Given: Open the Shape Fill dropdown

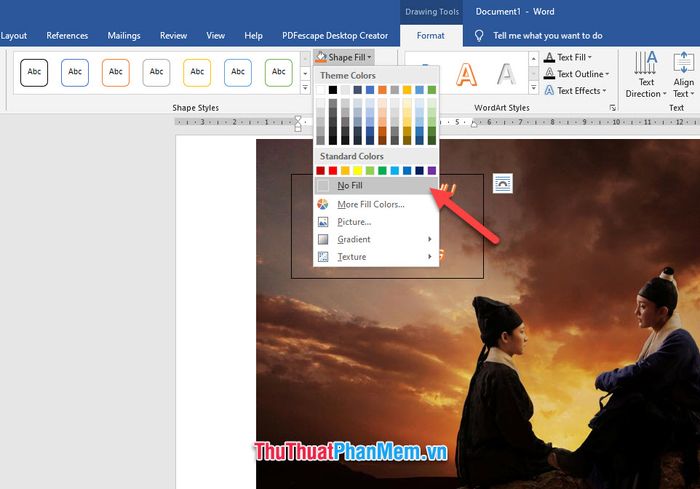Looking at the screenshot, I should point(344,57).
